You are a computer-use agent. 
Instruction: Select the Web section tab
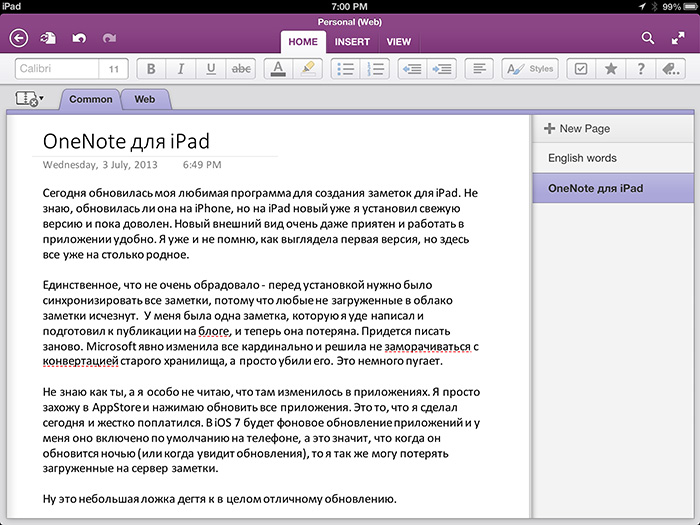145,99
